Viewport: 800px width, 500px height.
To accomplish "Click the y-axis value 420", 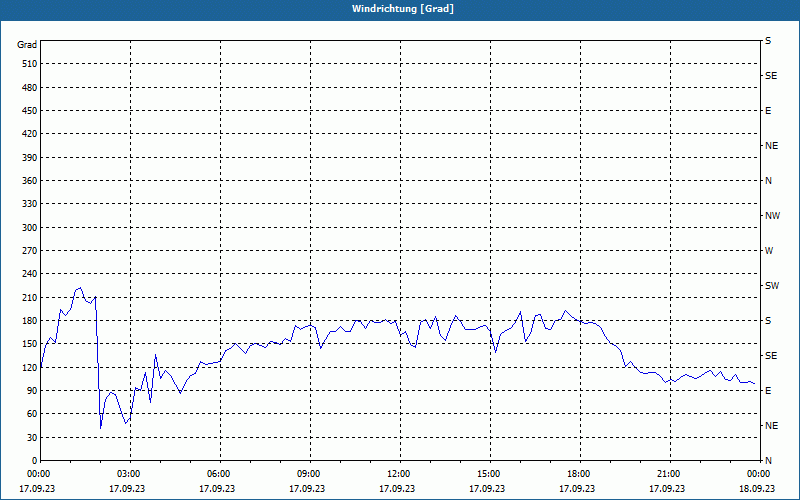I will [x=30, y=134].
